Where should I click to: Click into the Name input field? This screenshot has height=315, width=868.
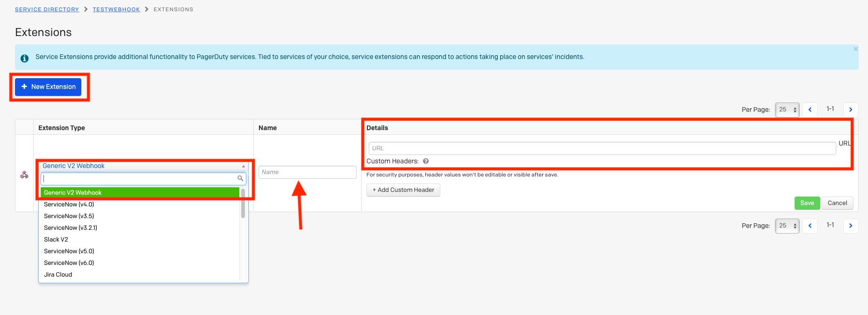click(x=308, y=172)
